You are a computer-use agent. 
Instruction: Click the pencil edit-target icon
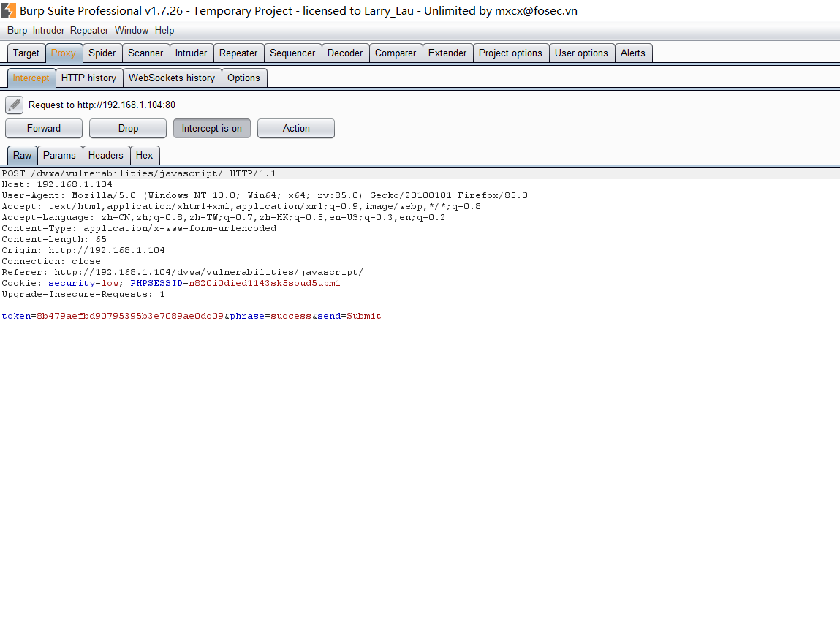[x=14, y=105]
